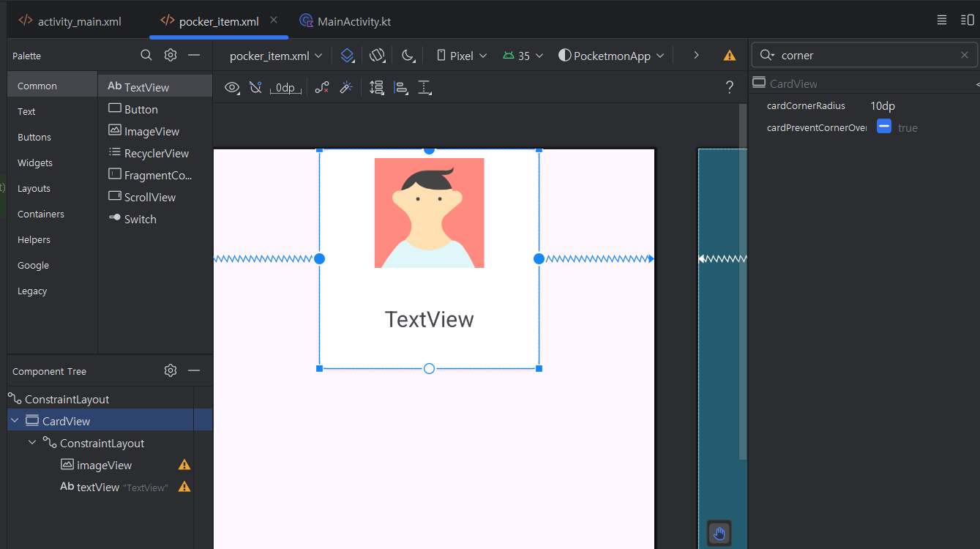This screenshot has width=980, height=549.
Task: Switch to the MainActivity.kt tab
Action: coord(345,21)
